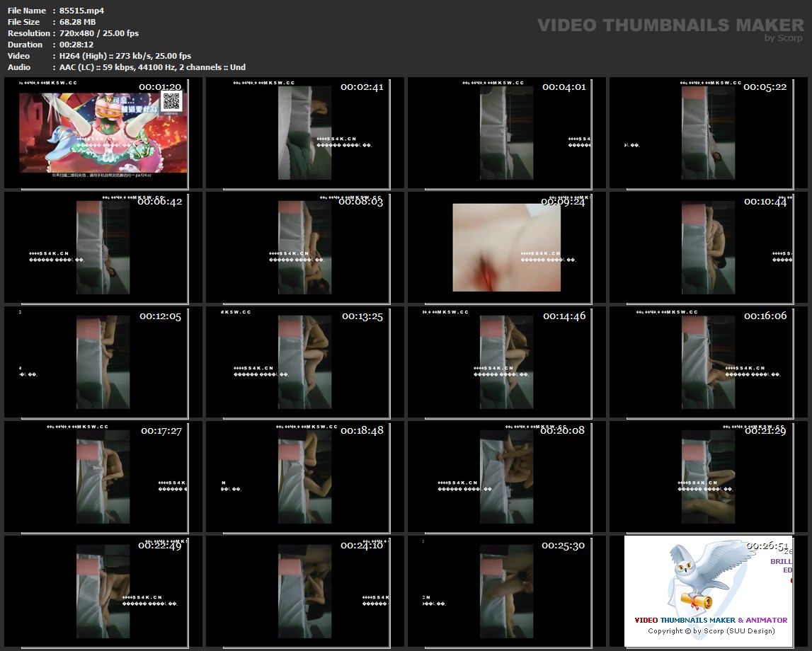812x651 pixels.
Task: Click the 'Copyright © by Scorp (SUU Design)' text
Action: (711, 630)
